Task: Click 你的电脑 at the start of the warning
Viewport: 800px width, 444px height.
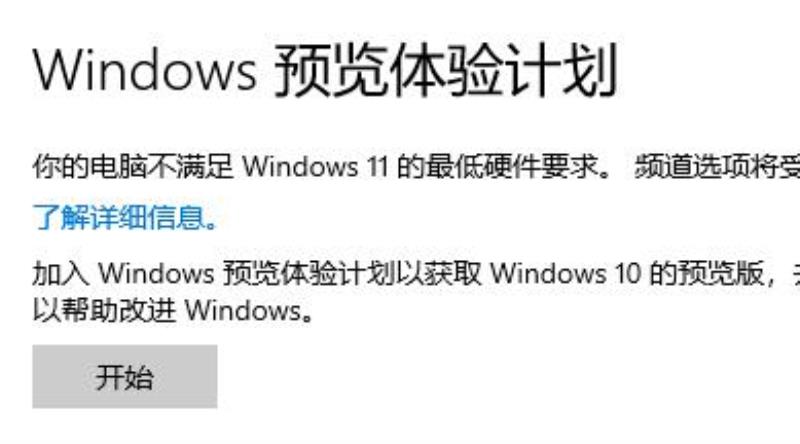Action: click(89, 166)
